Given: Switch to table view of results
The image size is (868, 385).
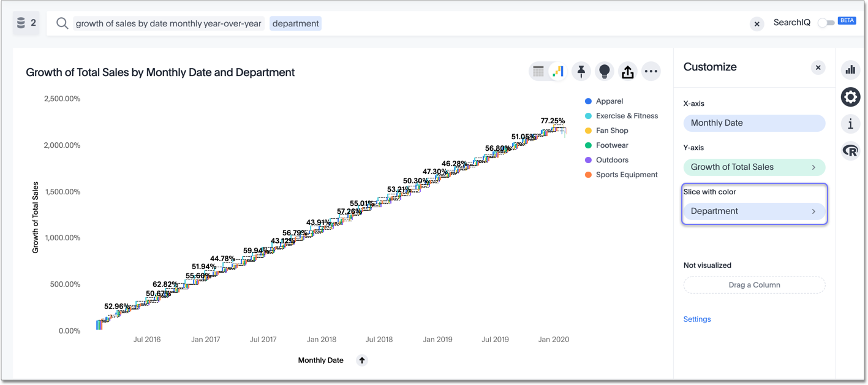Looking at the screenshot, I should point(538,71).
